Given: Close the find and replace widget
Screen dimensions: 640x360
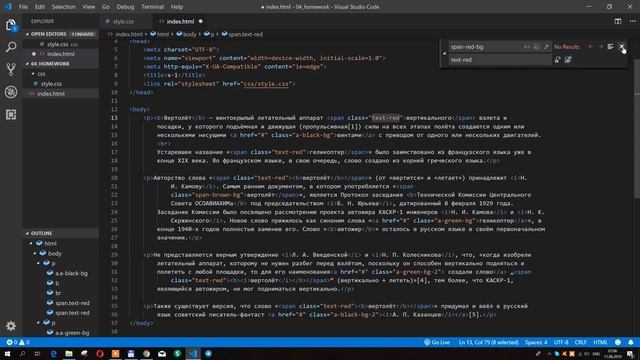Looking at the screenshot, I should click(x=622, y=47).
